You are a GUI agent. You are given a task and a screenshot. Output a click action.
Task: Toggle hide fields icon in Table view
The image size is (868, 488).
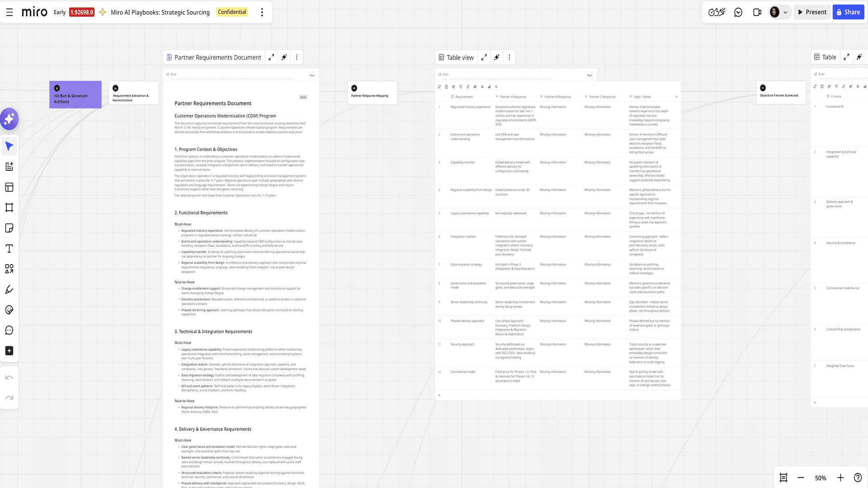click(x=475, y=87)
